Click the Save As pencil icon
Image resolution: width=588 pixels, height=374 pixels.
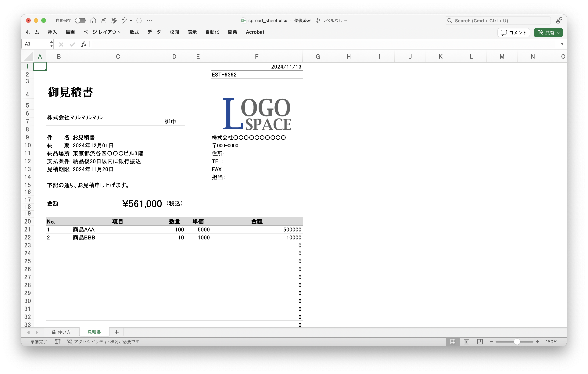113,20
